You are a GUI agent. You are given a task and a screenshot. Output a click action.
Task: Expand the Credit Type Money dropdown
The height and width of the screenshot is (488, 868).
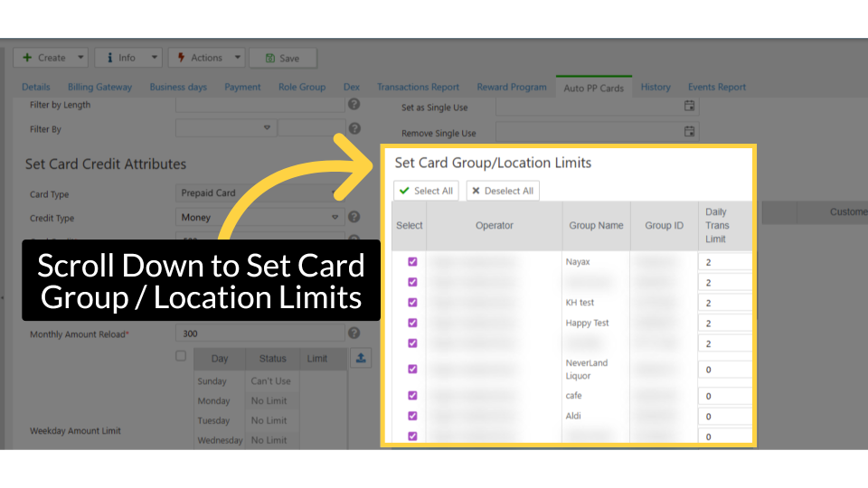click(335, 217)
